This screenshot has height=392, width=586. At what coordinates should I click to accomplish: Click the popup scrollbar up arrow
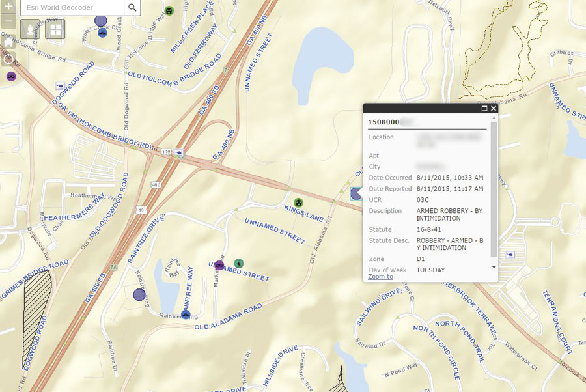493,119
